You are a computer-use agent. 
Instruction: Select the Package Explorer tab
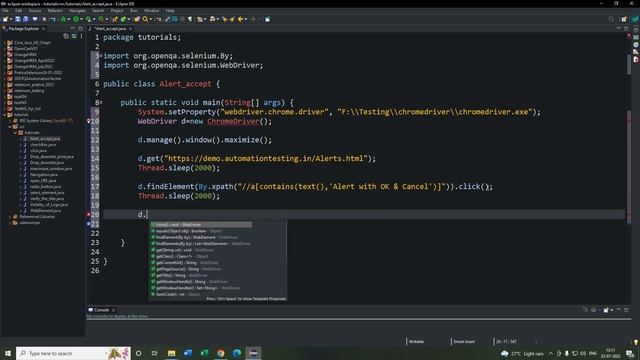pos(24,29)
